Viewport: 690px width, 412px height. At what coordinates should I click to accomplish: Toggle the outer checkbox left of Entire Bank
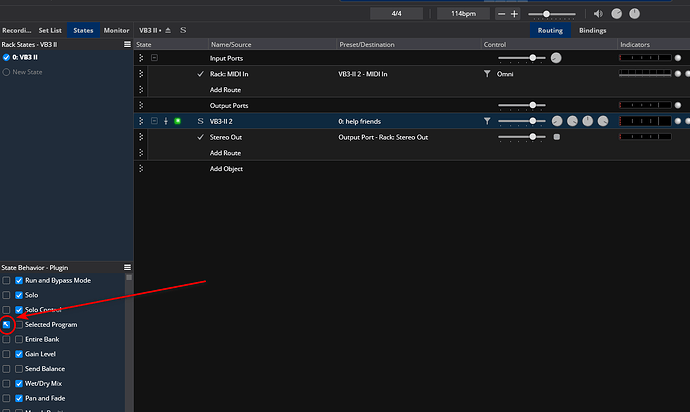[6, 339]
